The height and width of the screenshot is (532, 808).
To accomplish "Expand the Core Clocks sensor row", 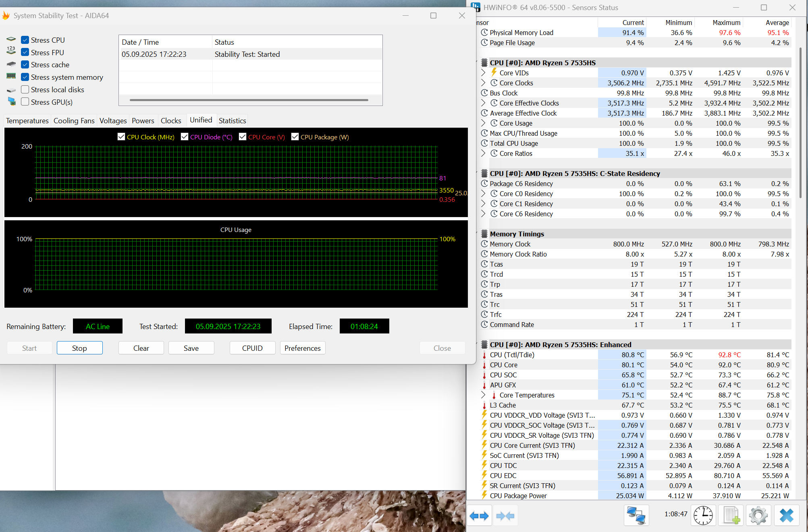I will pos(483,83).
